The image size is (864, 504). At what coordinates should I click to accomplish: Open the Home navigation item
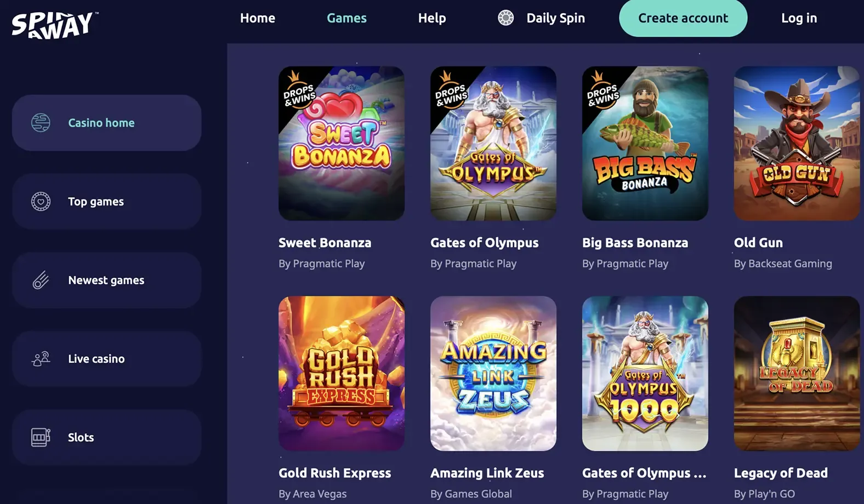tap(257, 18)
